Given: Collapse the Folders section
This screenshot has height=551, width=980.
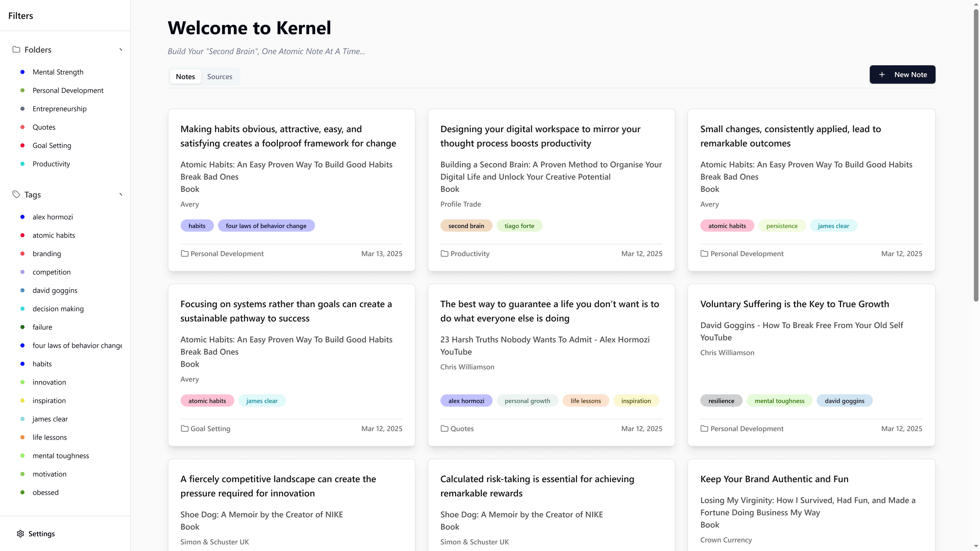Looking at the screenshot, I should (x=121, y=49).
